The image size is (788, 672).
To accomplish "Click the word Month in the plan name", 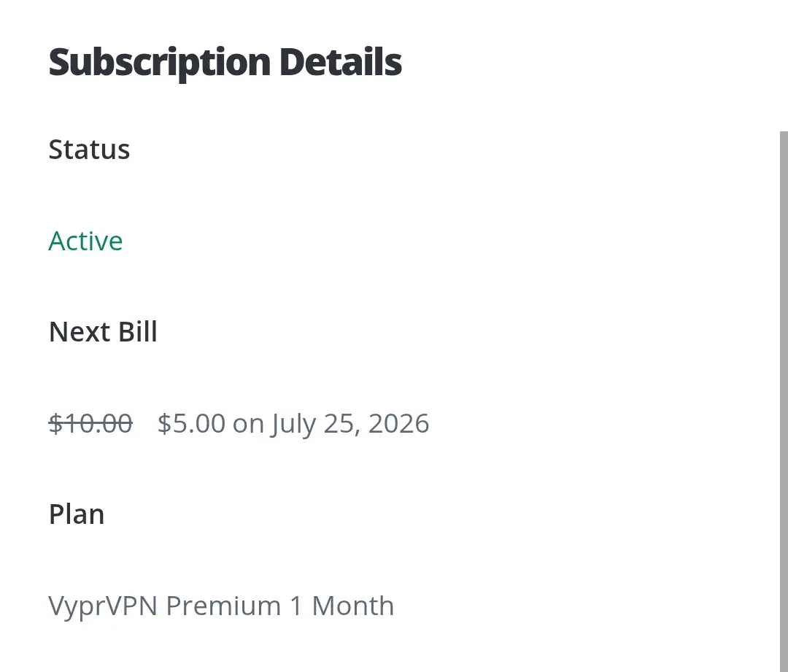I will tap(353, 606).
